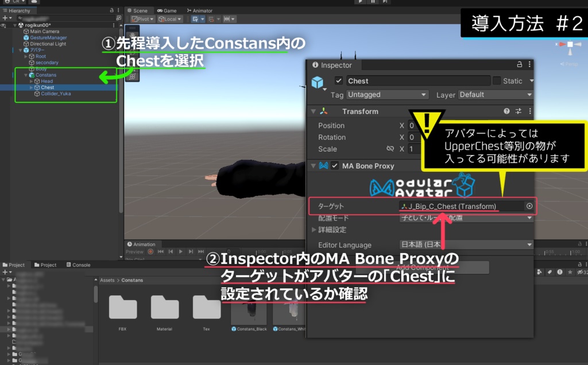
Task: Jump to the first animation keyframe
Action: (161, 252)
